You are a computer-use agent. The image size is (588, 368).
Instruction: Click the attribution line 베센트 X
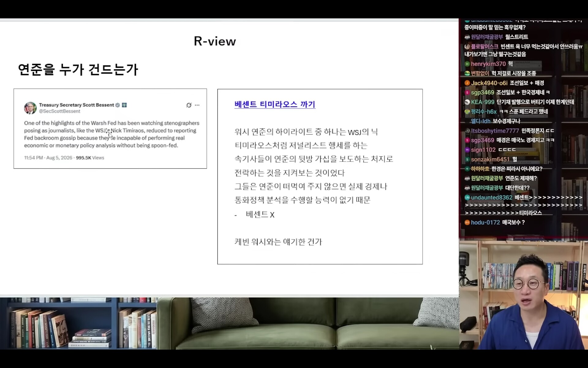tap(260, 215)
